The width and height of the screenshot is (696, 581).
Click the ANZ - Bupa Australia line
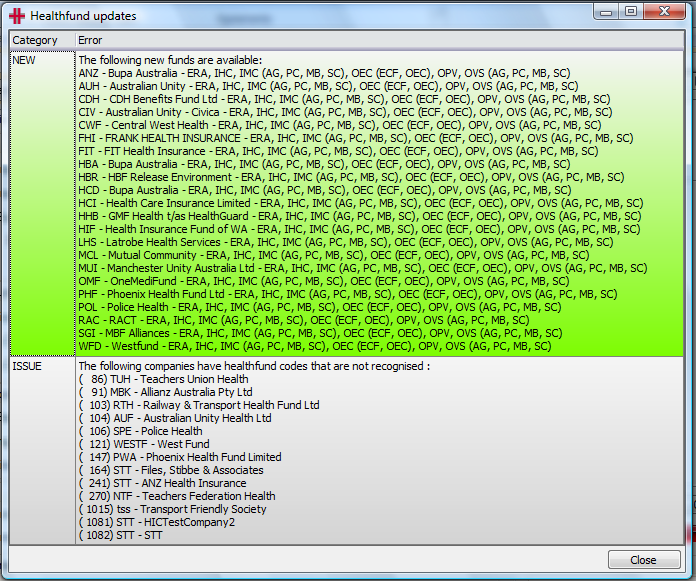point(324,73)
